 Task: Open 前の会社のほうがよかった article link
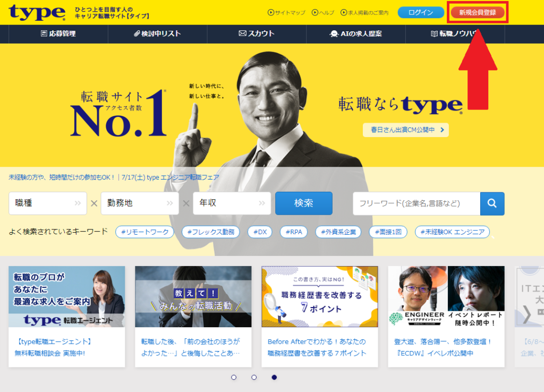point(190,347)
